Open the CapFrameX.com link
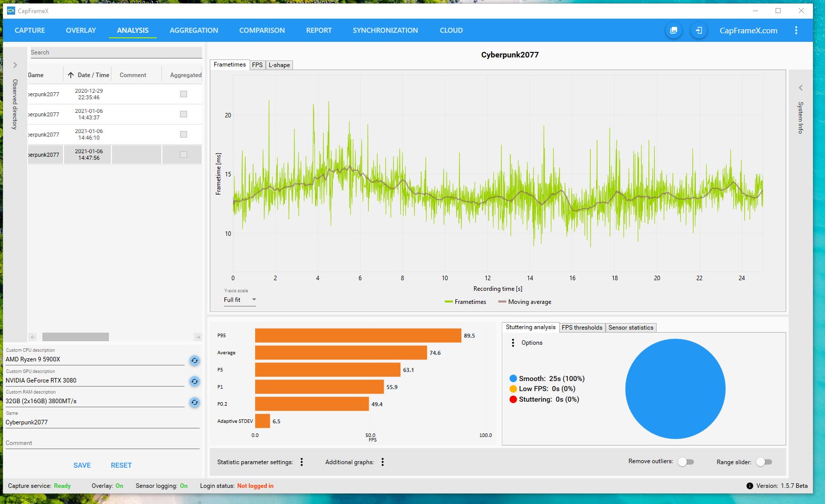 pos(748,30)
